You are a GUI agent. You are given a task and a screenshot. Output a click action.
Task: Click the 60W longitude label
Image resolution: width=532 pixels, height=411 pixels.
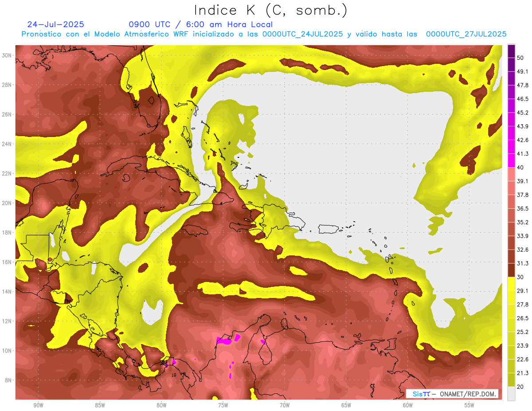point(408,405)
